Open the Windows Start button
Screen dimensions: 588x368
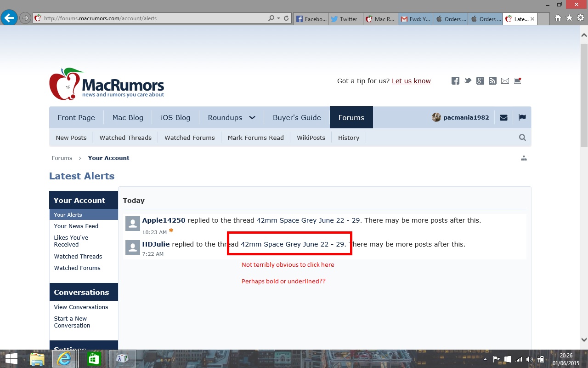tap(11, 359)
